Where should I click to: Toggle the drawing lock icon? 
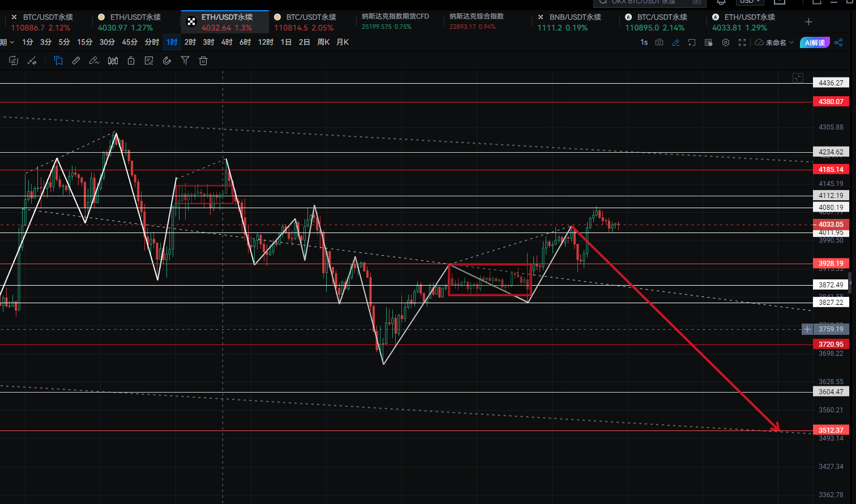(131, 61)
